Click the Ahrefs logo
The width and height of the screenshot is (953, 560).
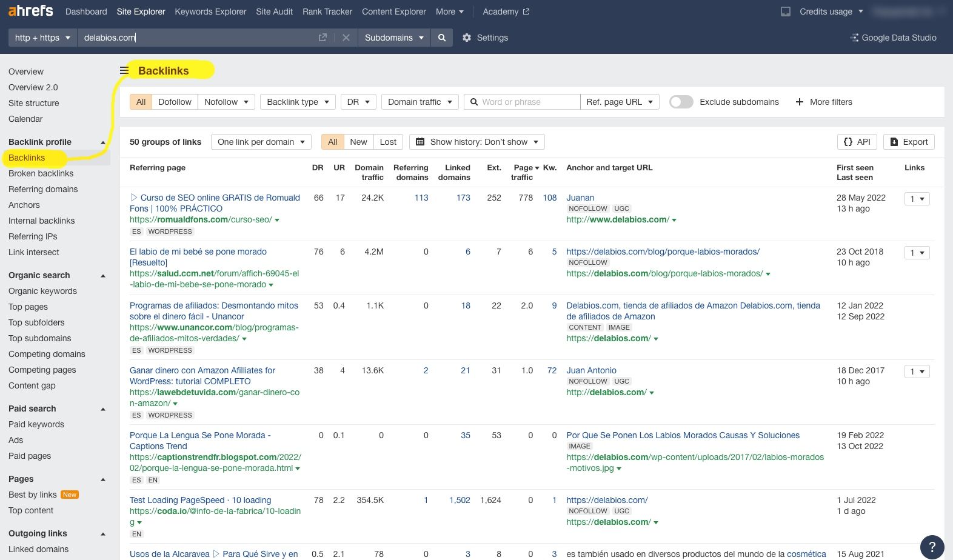pyautogui.click(x=30, y=11)
